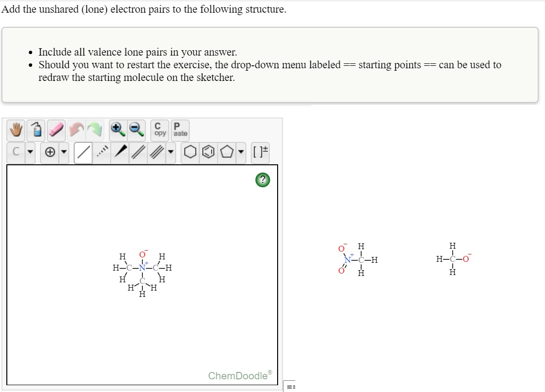Select the triple bond tool
The height and width of the screenshot is (392, 545).
coord(158,151)
